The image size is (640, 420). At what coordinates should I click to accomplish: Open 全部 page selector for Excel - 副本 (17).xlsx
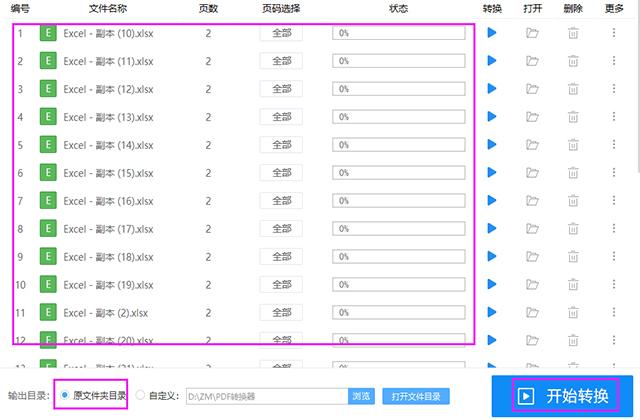pos(281,229)
